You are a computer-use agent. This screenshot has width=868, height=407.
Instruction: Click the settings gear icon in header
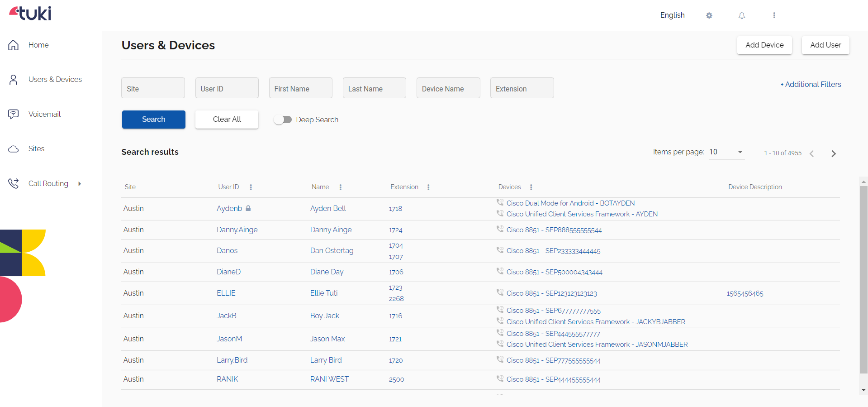tap(709, 15)
